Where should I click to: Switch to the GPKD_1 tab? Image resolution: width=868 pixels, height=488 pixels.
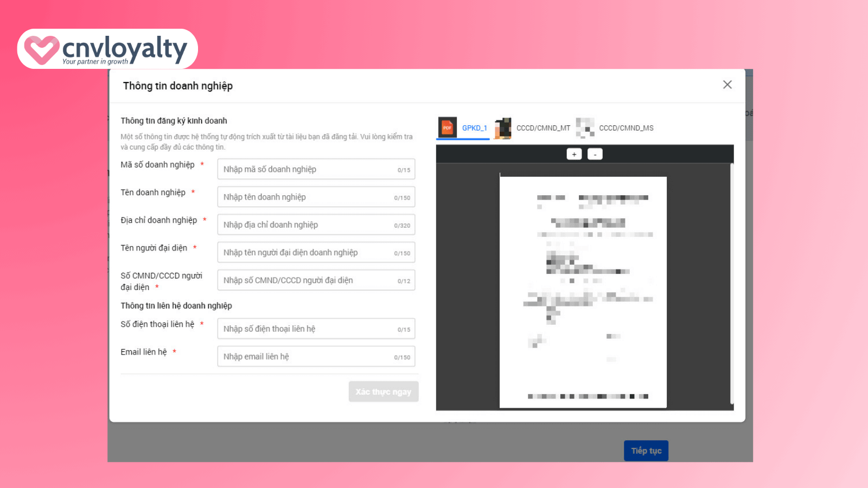tap(474, 129)
